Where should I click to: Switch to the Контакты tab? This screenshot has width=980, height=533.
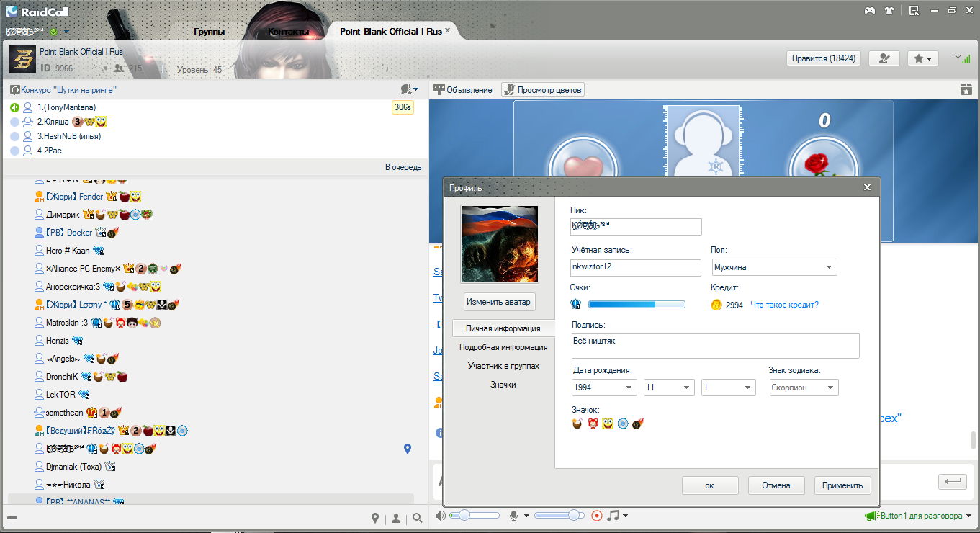tap(289, 32)
